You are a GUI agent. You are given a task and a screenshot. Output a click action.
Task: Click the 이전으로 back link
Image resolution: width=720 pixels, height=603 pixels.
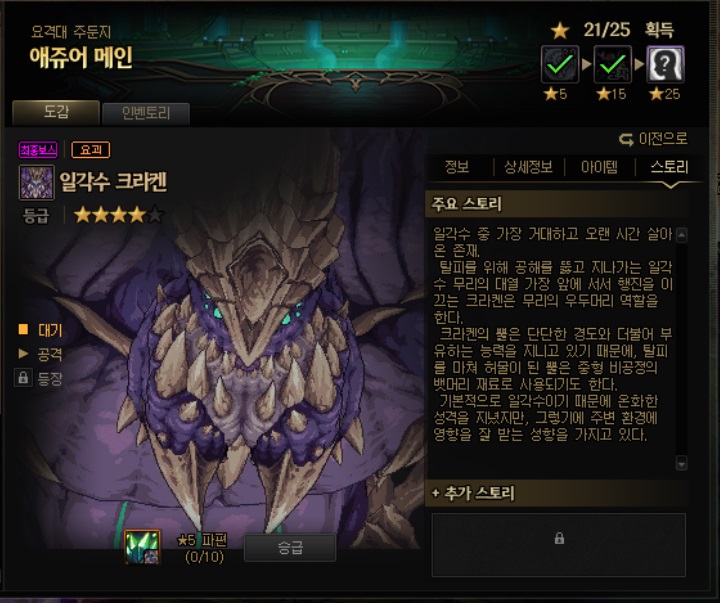click(x=664, y=139)
